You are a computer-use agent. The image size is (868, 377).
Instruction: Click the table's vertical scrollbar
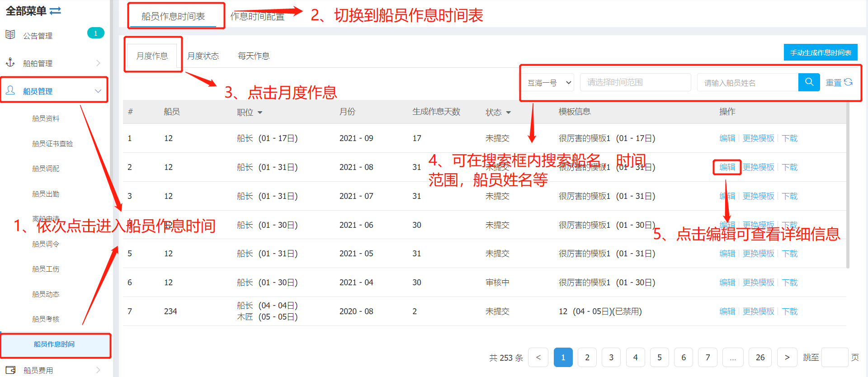tap(848, 184)
